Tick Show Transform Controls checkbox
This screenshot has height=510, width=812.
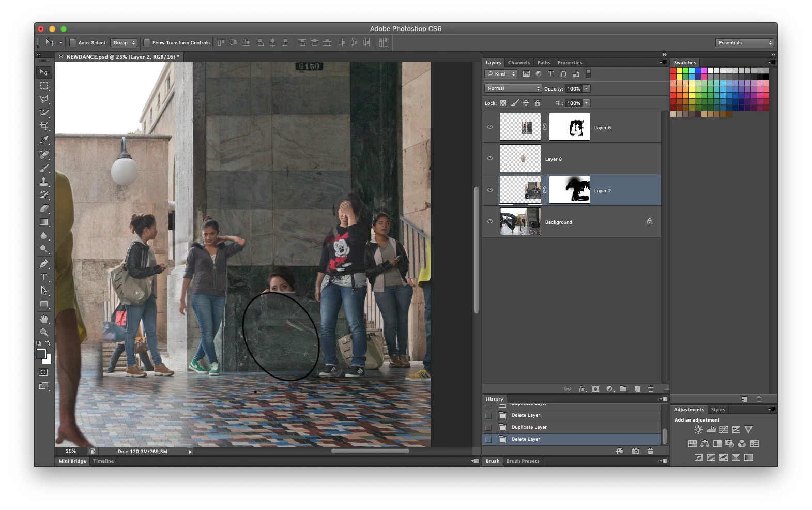[x=147, y=43]
